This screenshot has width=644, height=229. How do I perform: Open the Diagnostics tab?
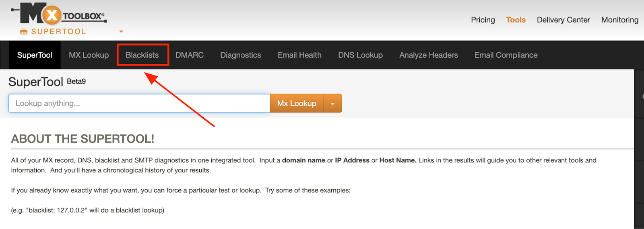point(241,55)
